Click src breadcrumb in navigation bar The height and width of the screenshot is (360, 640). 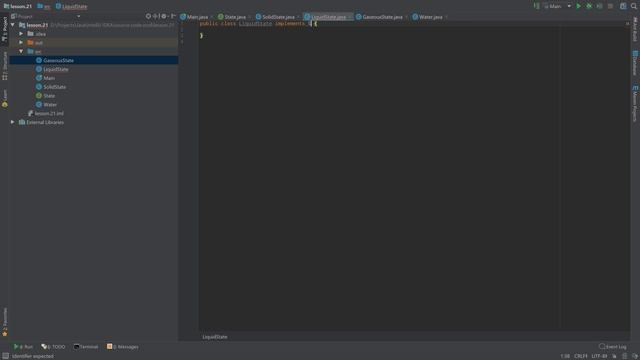pos(44,6)
